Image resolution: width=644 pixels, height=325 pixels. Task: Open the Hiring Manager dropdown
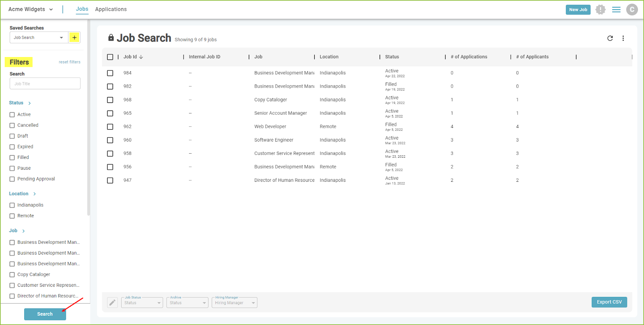235,302
